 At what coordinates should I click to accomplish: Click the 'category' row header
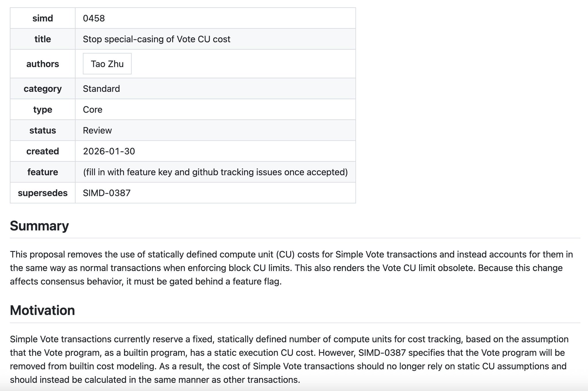click(42, 89)
